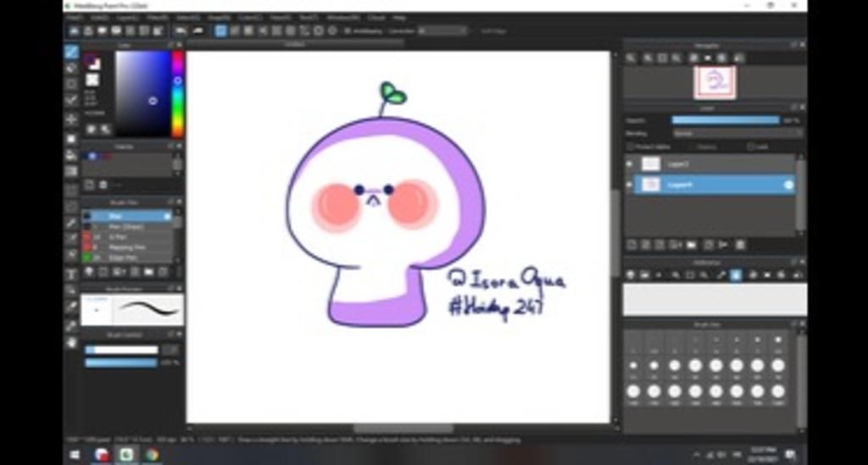
Task: Add a new color to the Palette
Action: (x=89, y=185)
